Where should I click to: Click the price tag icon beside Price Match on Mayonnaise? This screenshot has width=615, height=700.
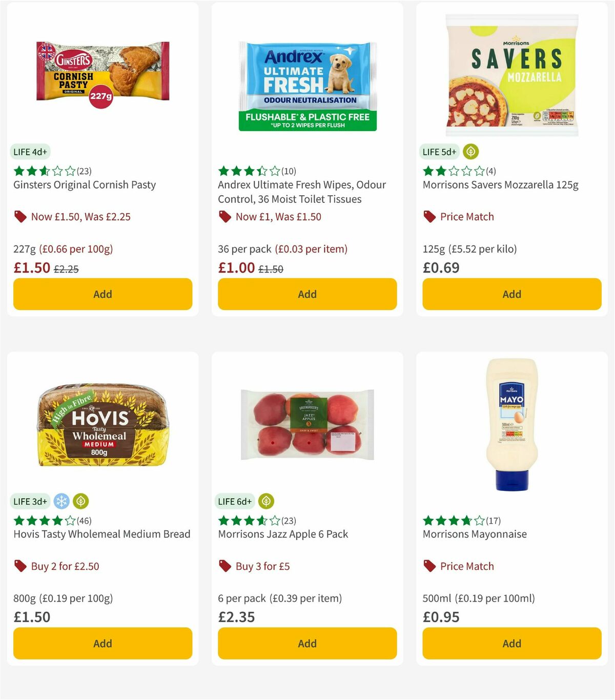(429, 566)
